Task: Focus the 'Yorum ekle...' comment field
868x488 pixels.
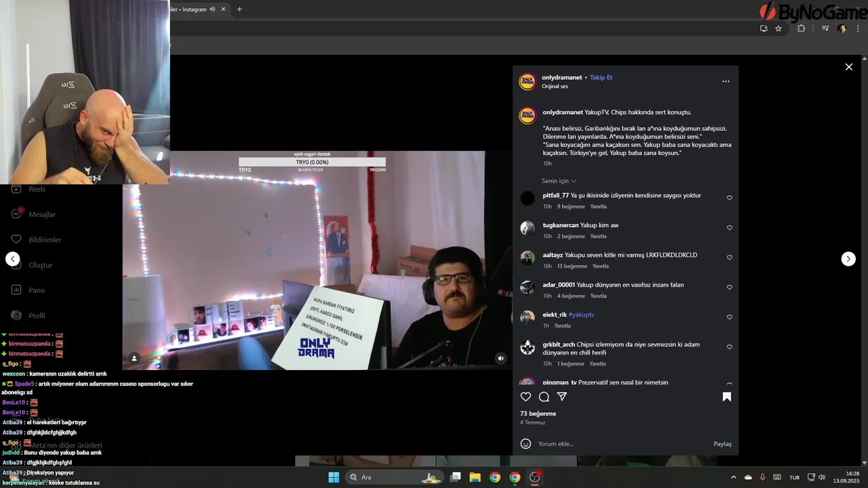Action: tap(623, 444)
